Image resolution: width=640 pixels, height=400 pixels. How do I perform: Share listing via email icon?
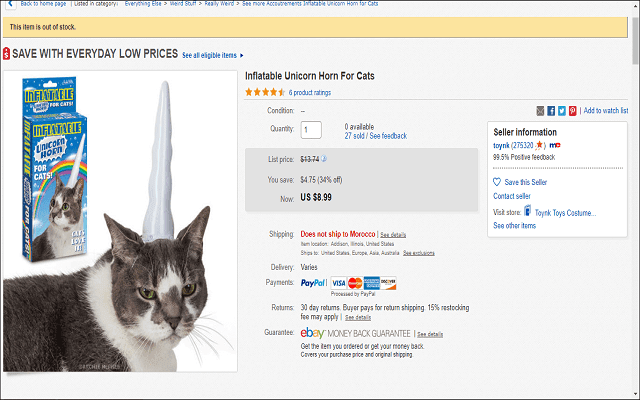coord(541,110)
